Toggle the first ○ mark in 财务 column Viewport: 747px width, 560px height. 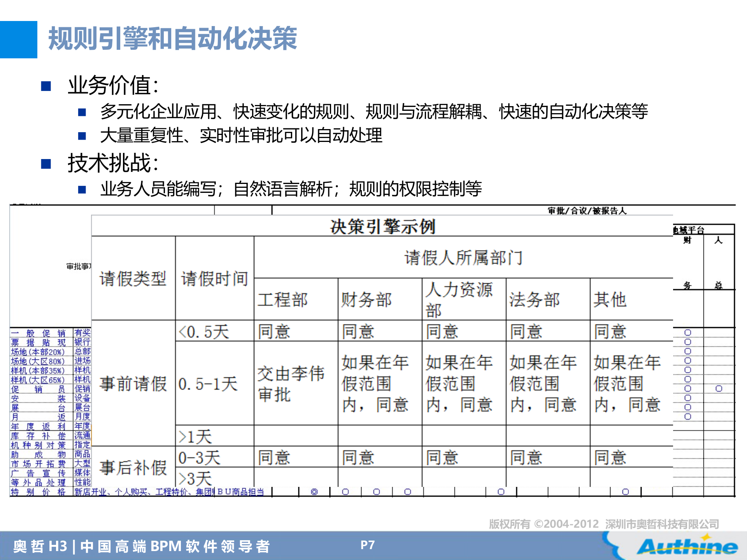(688, 332)
